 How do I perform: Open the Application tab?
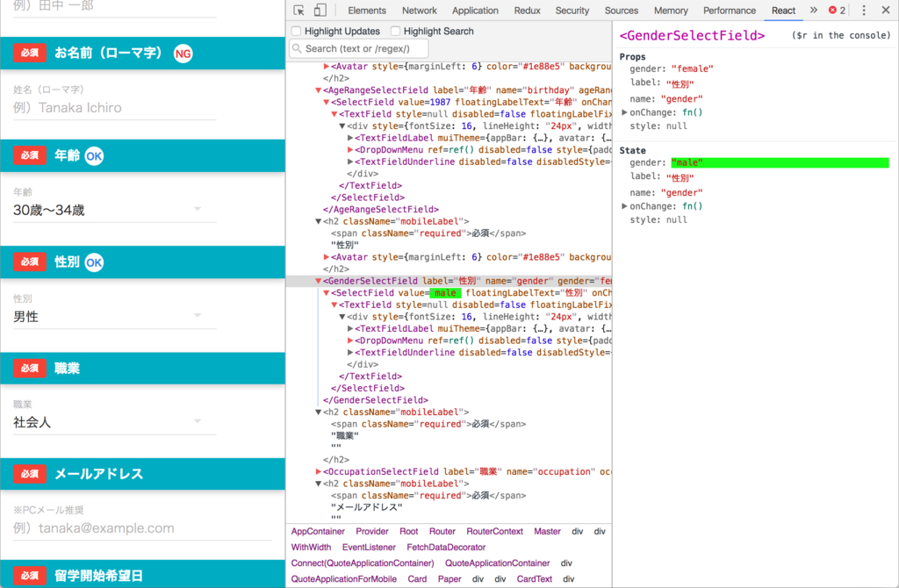[475, 11]
